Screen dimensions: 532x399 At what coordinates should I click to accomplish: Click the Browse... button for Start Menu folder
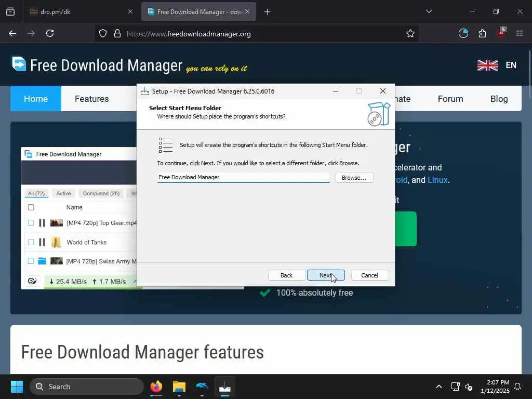[x=354, y=178]
